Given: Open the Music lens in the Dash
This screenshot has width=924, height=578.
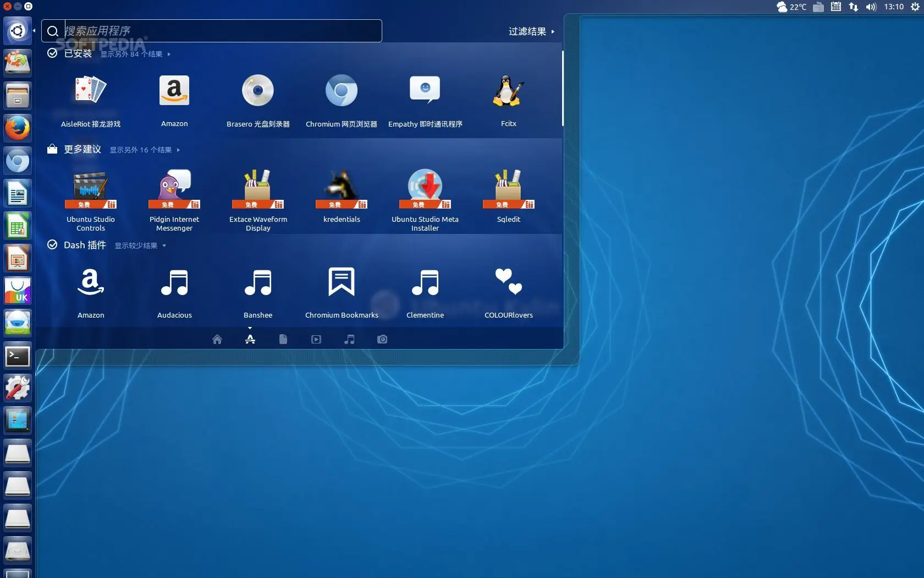Looking at the screenshot, I should click(x=349, y=339).
